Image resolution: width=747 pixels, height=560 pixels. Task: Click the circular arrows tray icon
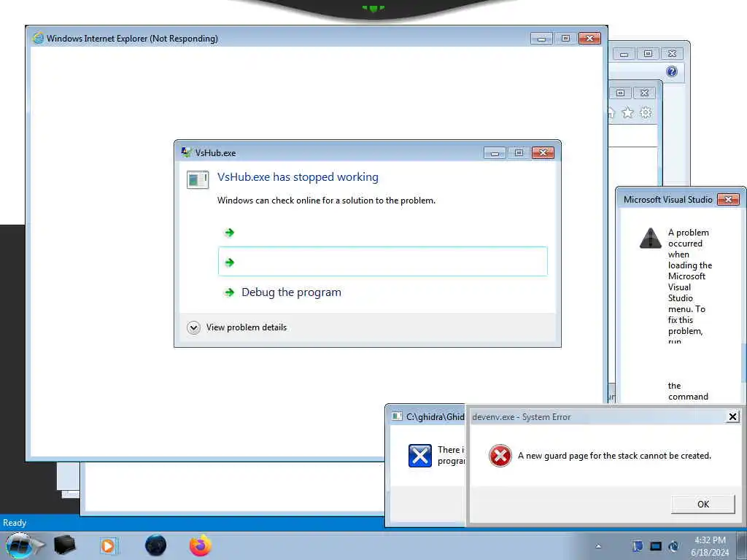point(673,546)
